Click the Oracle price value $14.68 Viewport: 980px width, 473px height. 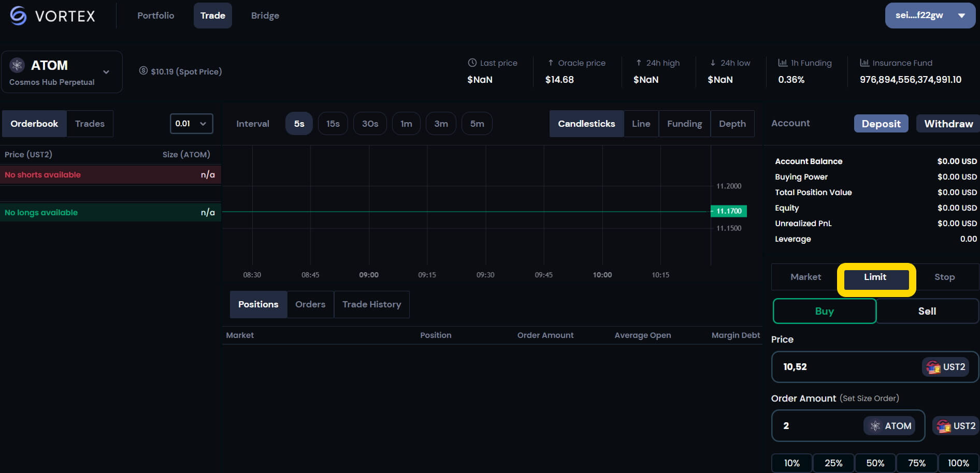(x=559, y=80)
